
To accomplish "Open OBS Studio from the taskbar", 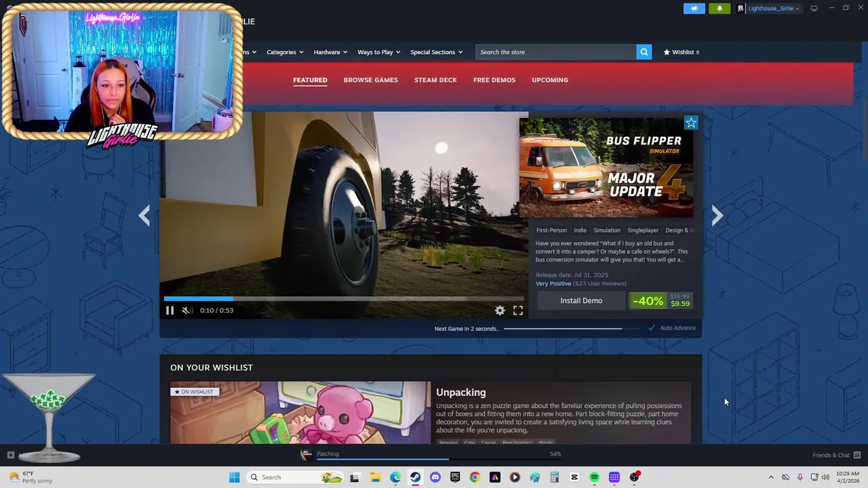I will click(x=634, y=477).
